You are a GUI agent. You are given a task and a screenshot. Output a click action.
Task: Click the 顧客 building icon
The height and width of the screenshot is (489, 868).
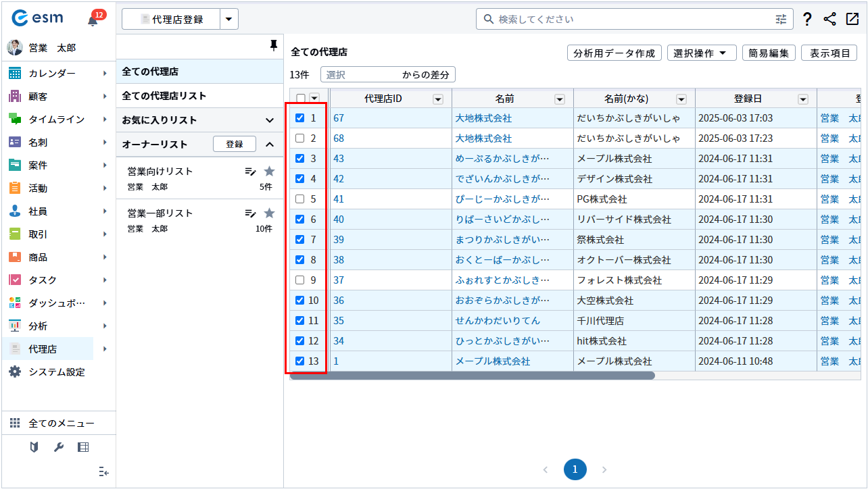pyautogui.click(x=15, y=96)
